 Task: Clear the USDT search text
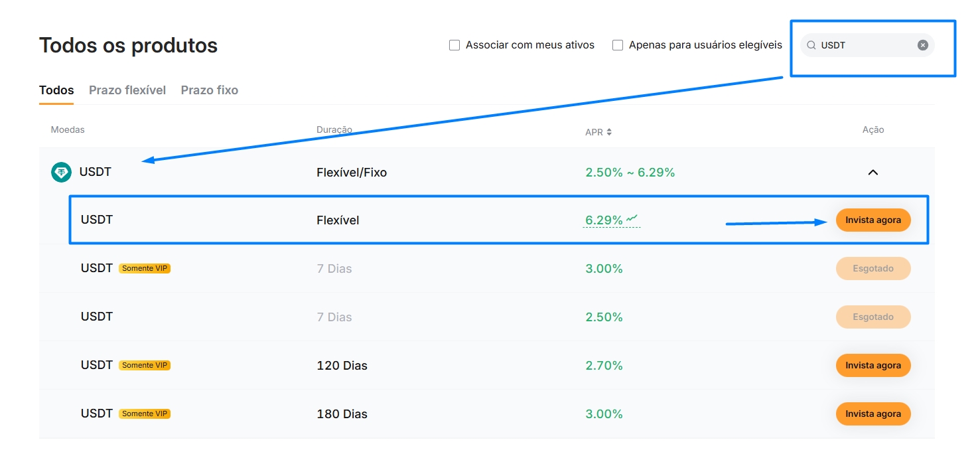click(922, 45)
